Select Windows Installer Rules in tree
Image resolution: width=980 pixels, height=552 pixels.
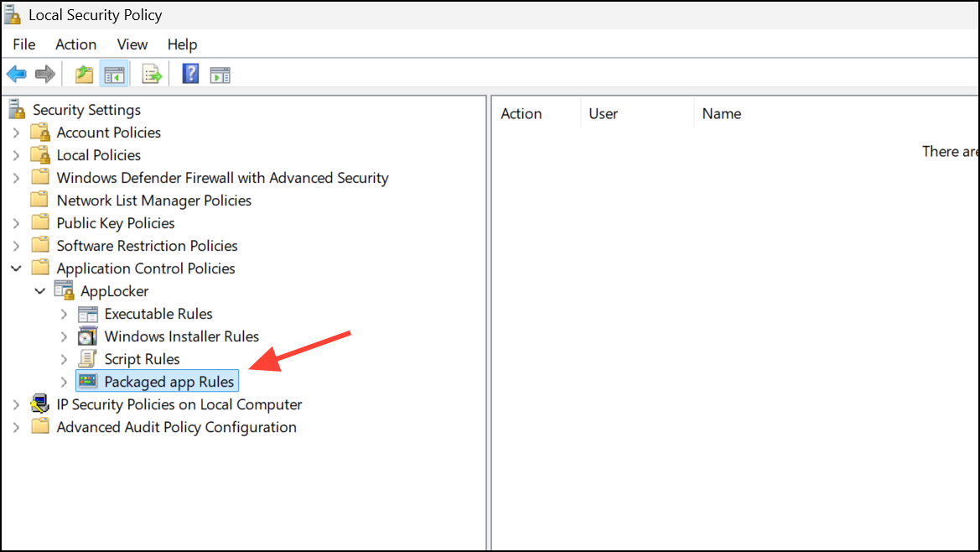pyautogui.click(x=181, y=336)
